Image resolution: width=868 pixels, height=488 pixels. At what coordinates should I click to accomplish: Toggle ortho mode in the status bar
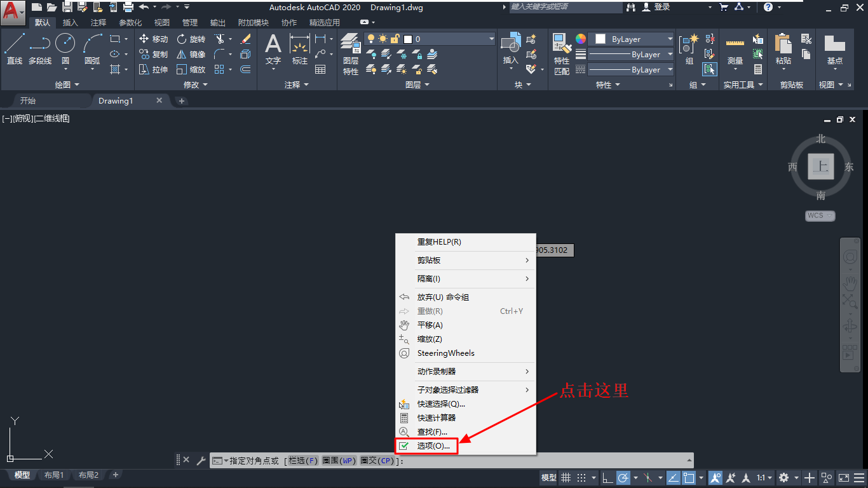[x=608, y=478]
